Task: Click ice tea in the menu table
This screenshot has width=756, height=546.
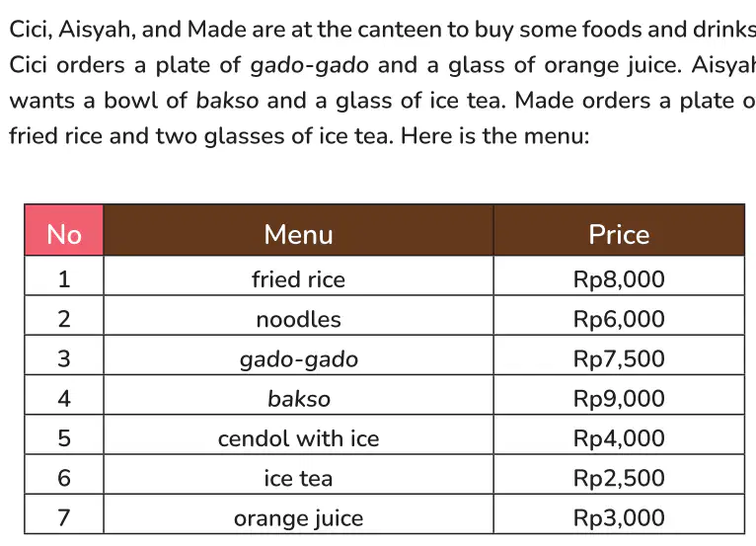Action: pyautogui.click(x=298, y=475)
